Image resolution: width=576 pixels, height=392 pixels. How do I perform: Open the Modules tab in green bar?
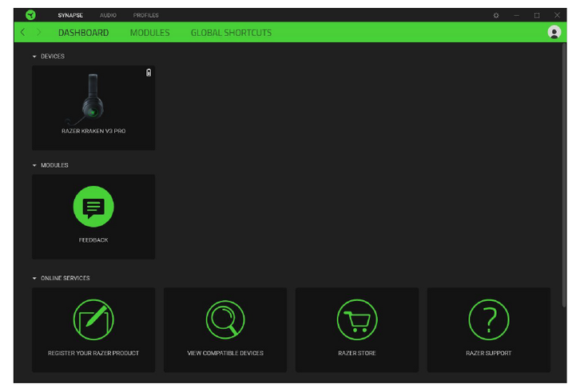pos(150,33)
